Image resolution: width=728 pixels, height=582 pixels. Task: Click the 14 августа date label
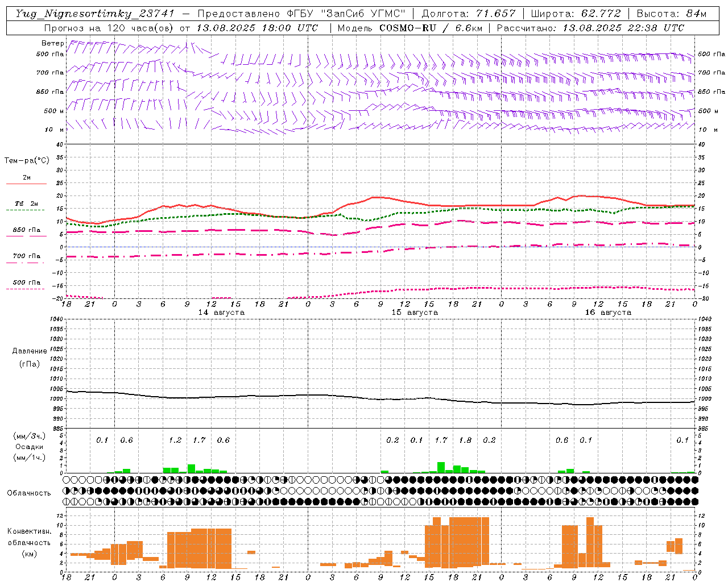pos(221,313)
